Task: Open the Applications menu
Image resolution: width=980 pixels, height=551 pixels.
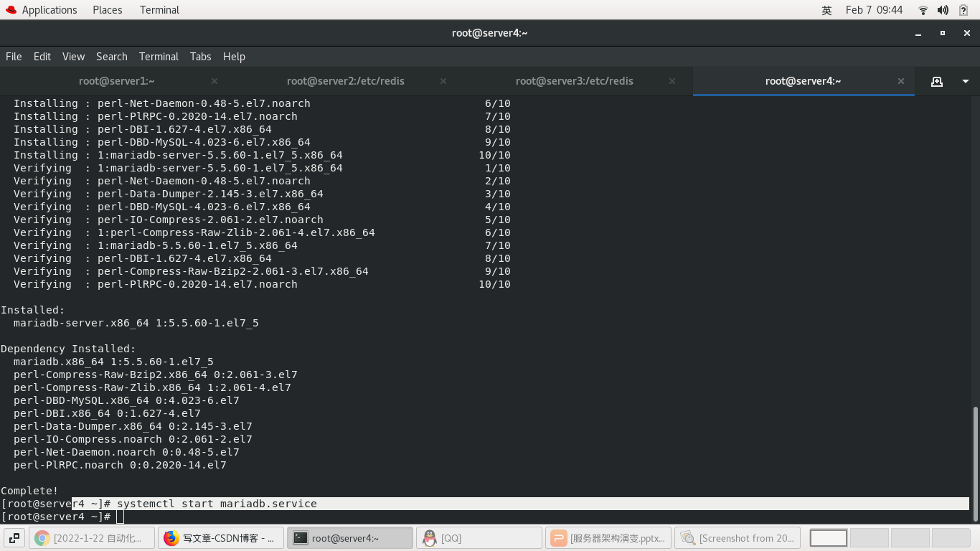Action: tap(50, 9)
